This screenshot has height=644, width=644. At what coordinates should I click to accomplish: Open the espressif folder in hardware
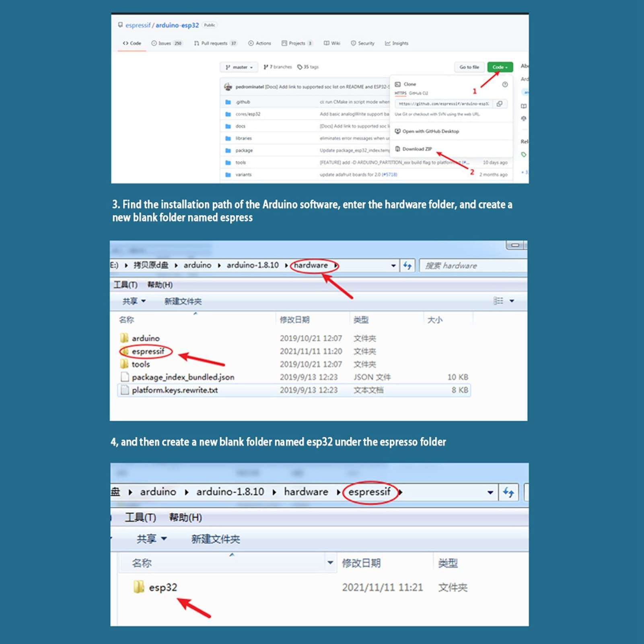coord(148,352)
